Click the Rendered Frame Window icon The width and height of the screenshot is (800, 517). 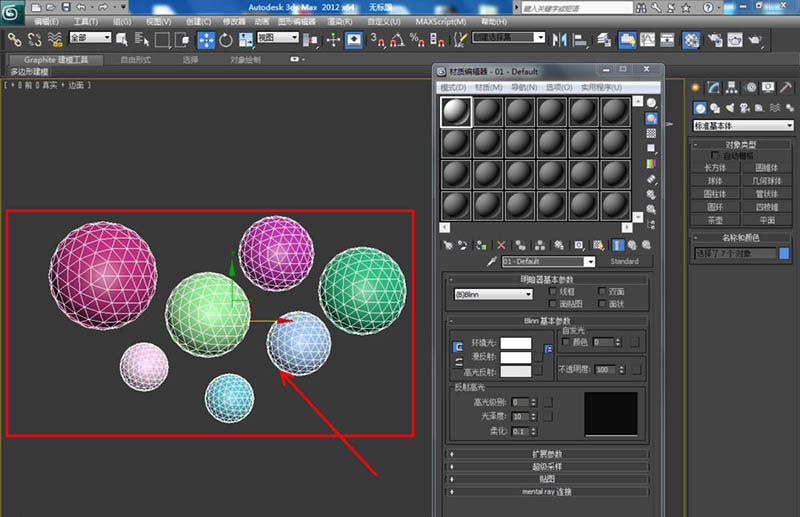(735, 40)
